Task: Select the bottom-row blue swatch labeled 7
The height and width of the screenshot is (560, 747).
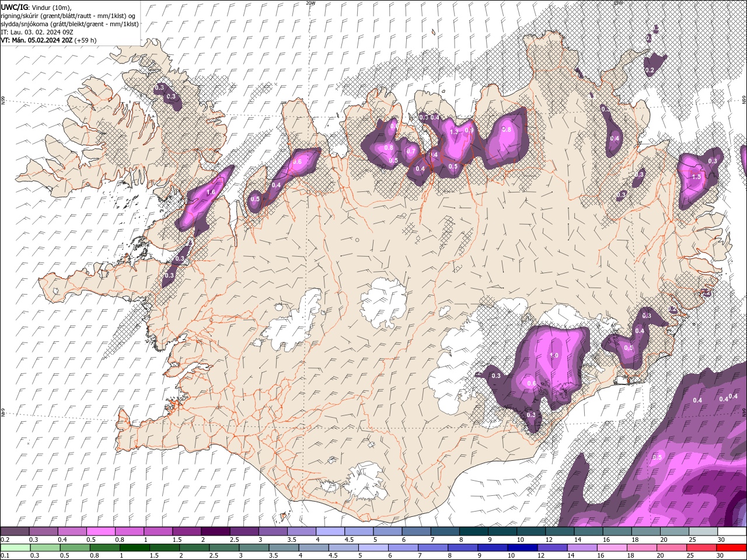Action: pos(433,548)
